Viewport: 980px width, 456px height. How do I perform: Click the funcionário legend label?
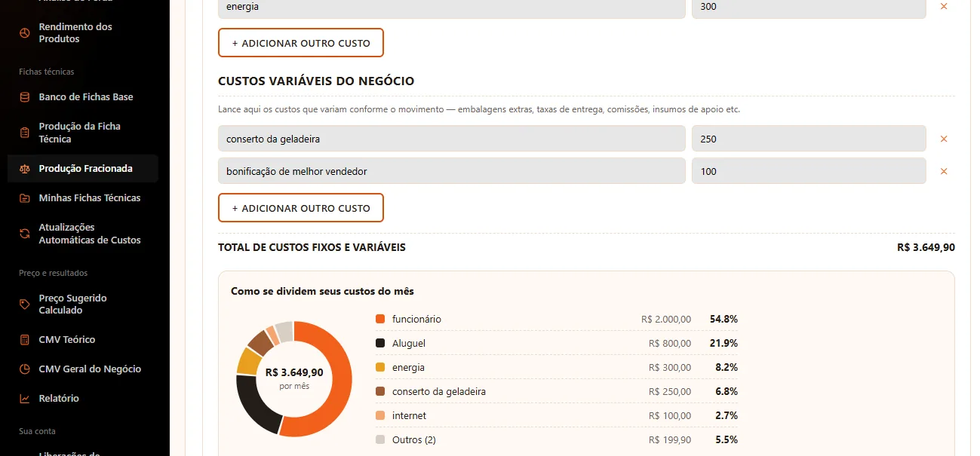click(416, 320)
